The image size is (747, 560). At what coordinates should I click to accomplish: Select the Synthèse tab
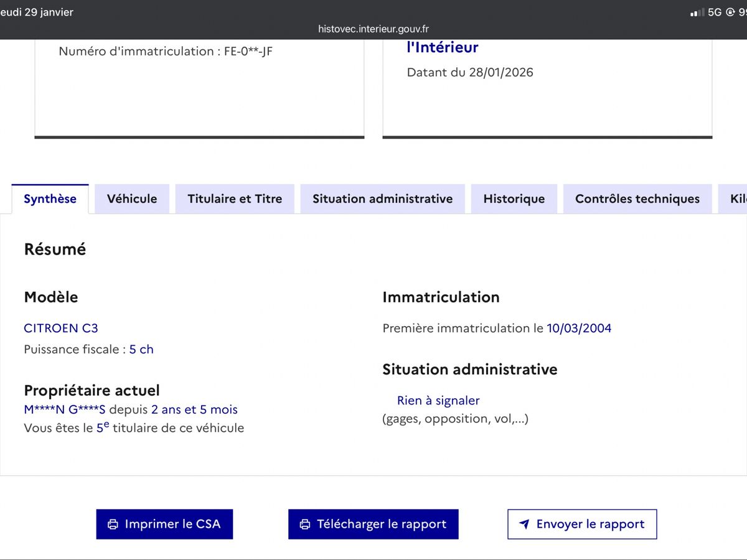[50, 198]
